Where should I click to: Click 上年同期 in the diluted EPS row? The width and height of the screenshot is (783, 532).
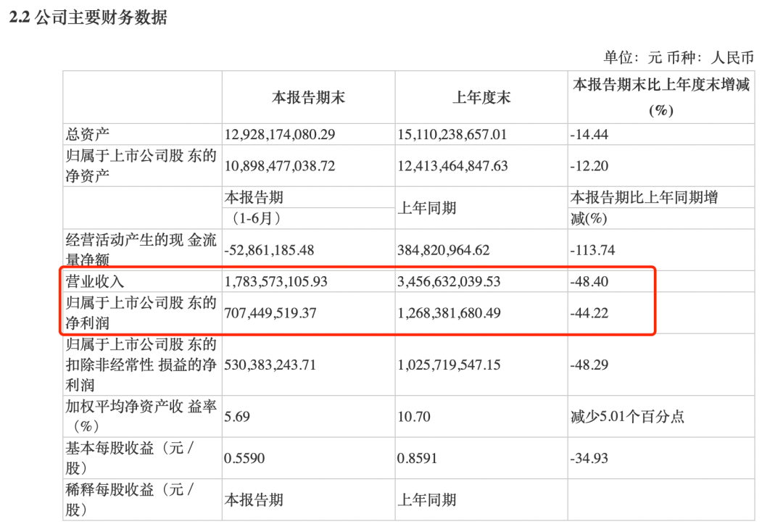tap(427, 500)
